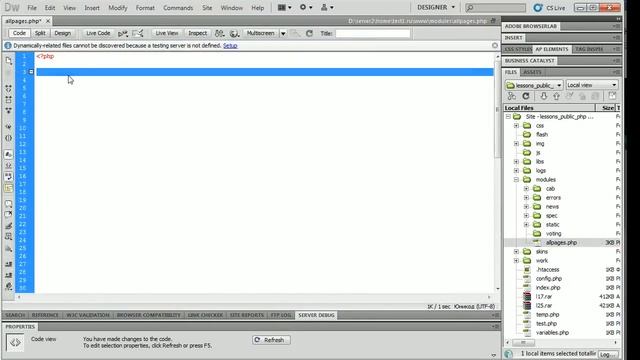
Task: Click the Move or Convert CSS icon
Action: click(9, 248)
